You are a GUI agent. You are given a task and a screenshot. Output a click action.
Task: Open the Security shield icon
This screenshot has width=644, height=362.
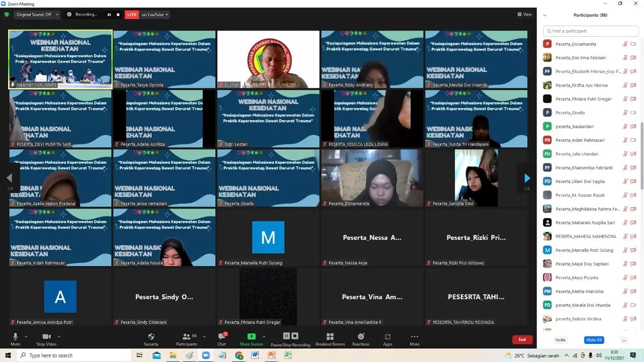pos(151,337)
